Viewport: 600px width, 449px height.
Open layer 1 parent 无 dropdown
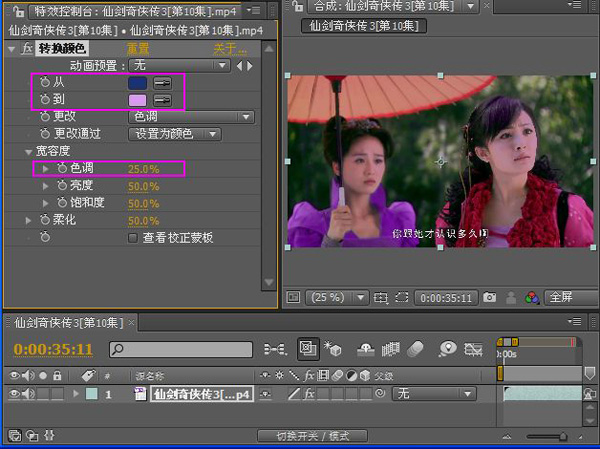point(434,393)
